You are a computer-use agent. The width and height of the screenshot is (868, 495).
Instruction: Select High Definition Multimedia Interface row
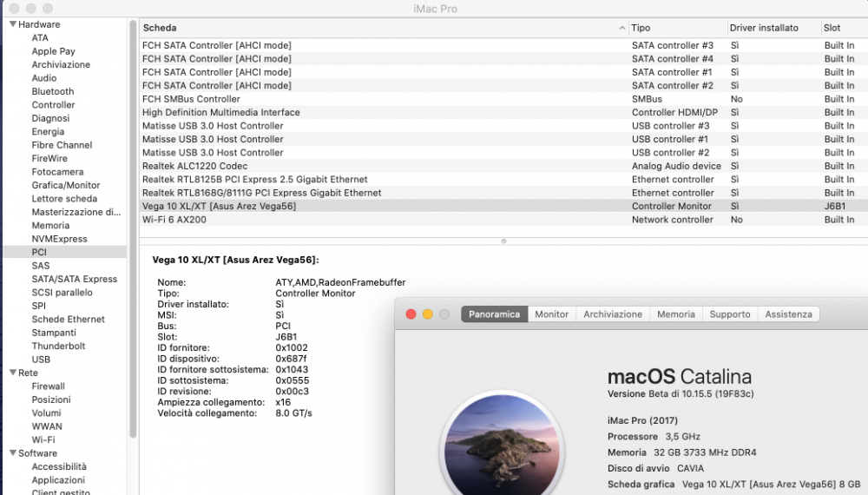click(503, 112)
